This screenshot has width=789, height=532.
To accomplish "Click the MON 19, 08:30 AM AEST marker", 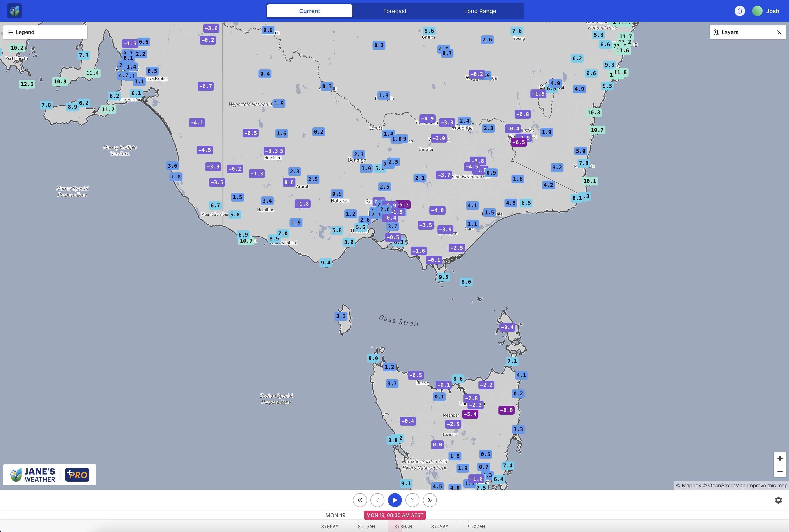I will pyautogui.click(x=395, y=515).
